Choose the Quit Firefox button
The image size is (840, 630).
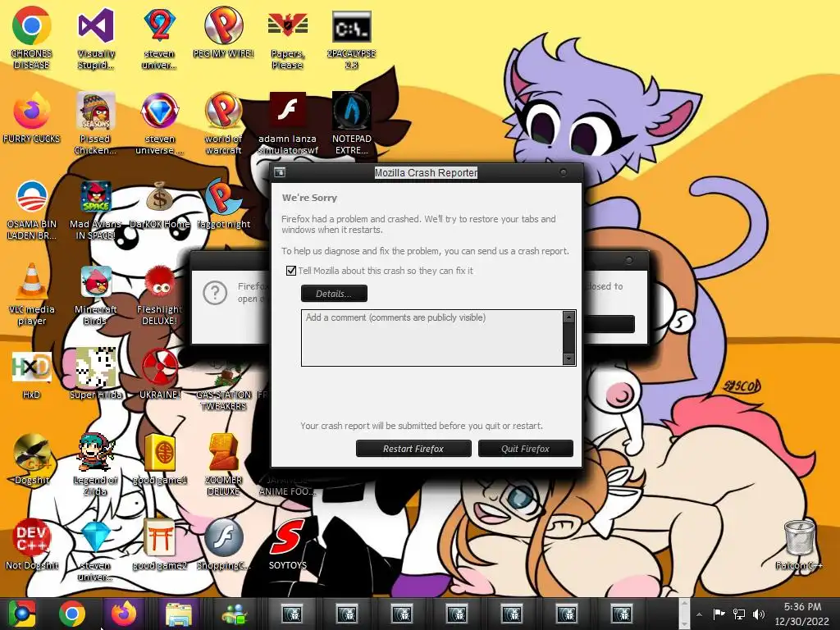525,449
